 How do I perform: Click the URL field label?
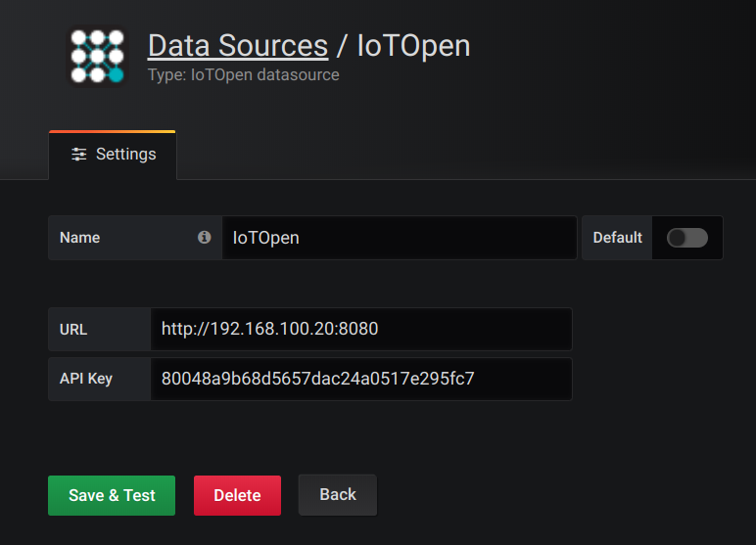point(73,330)
